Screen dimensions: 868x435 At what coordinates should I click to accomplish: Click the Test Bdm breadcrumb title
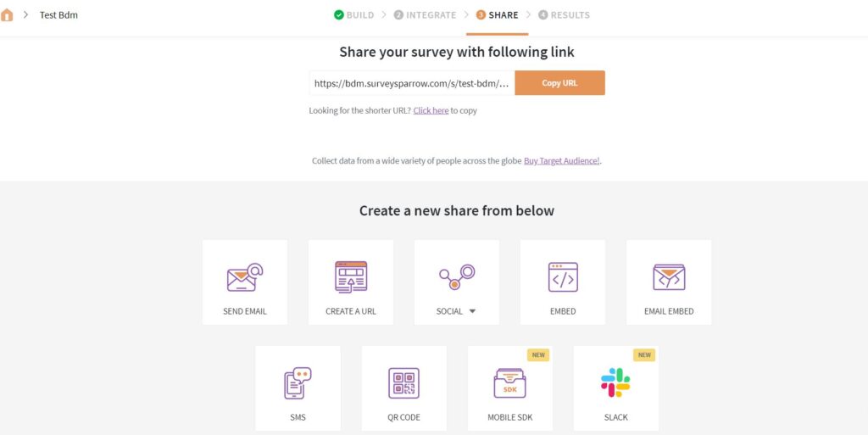[58, 15]
